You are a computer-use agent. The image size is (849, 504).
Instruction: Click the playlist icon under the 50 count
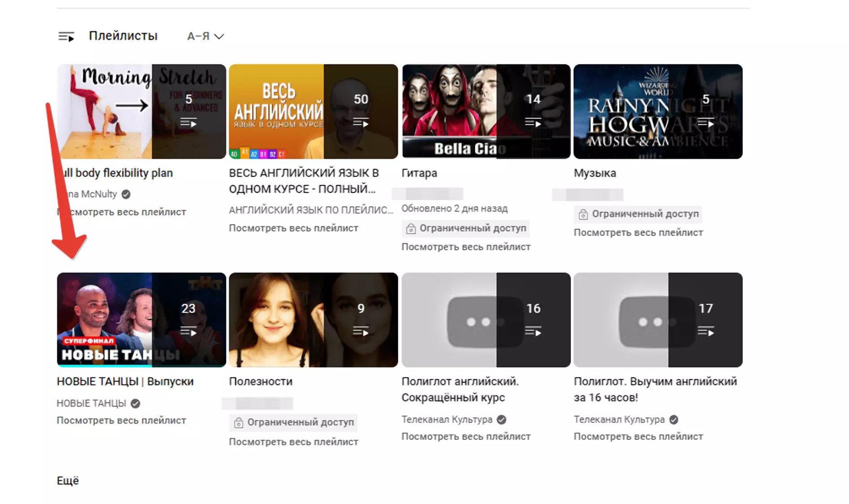click(x=361, y=123)
